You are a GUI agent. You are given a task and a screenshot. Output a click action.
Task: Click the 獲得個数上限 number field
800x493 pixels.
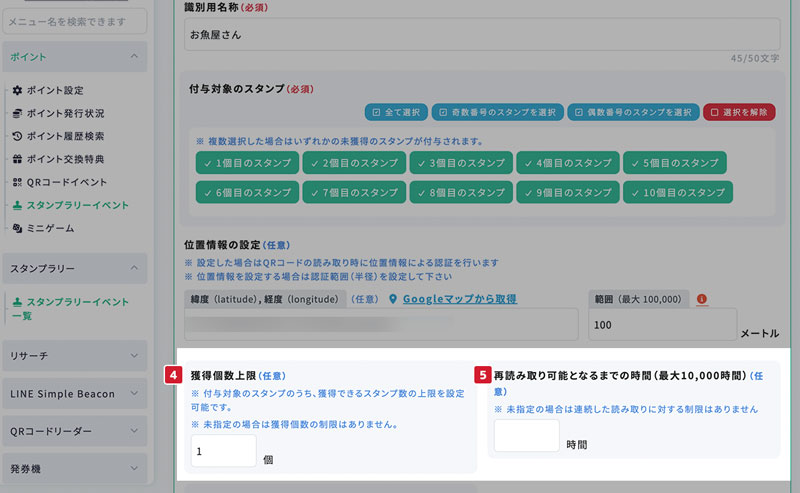point(224,450)
